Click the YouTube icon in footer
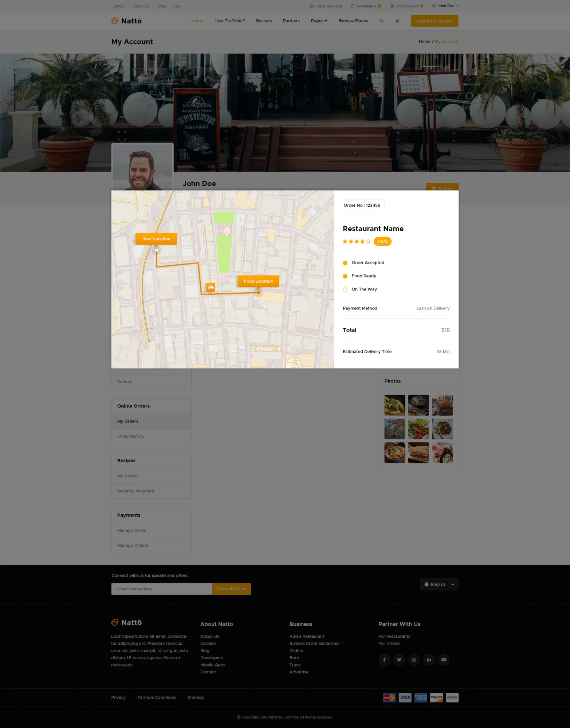This screenshot has height=728, width=570. (444, 660)
